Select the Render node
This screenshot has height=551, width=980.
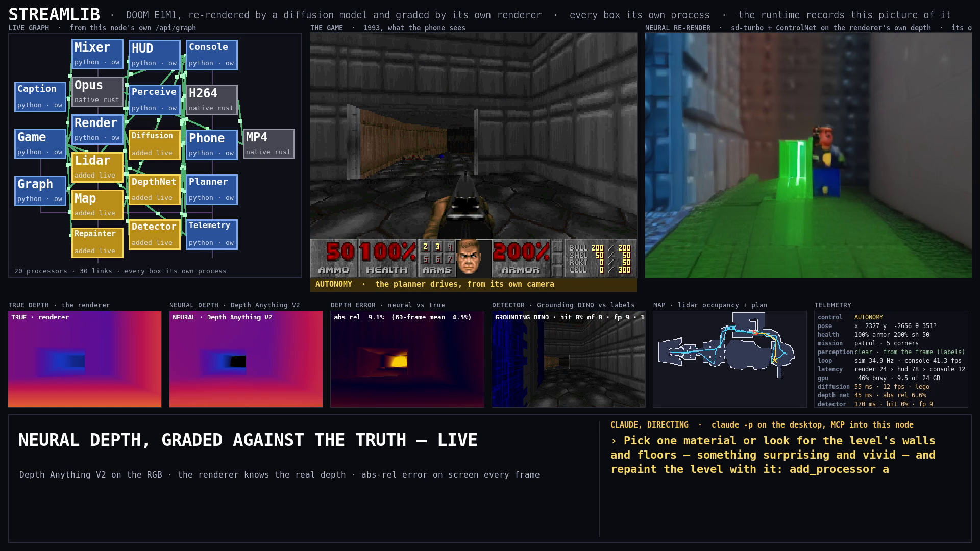[x=97, y=130]
